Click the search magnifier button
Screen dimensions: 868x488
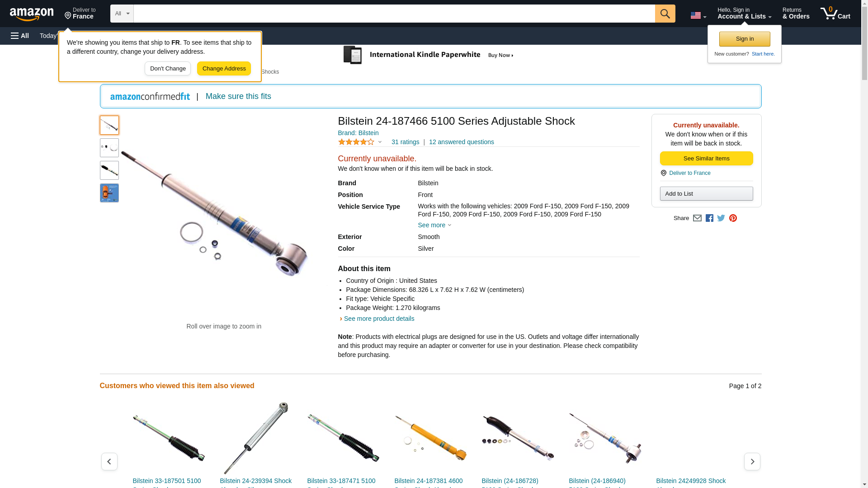pos(665,14)
